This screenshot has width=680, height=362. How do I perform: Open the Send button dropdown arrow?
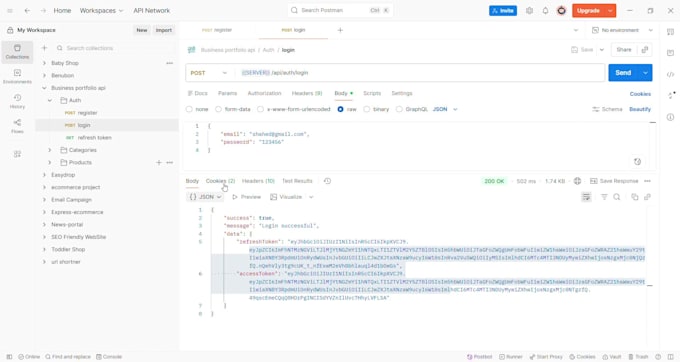click(x=645, y=73)
